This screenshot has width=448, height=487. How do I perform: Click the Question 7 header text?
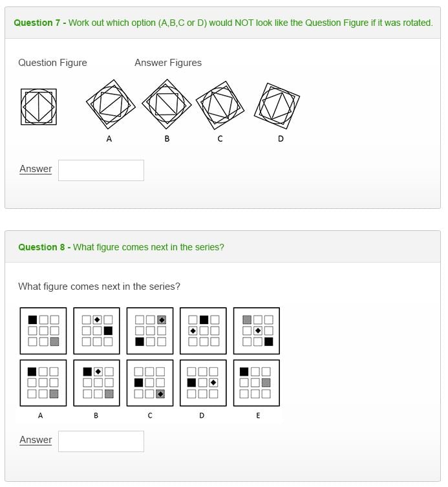pos(223,23)
